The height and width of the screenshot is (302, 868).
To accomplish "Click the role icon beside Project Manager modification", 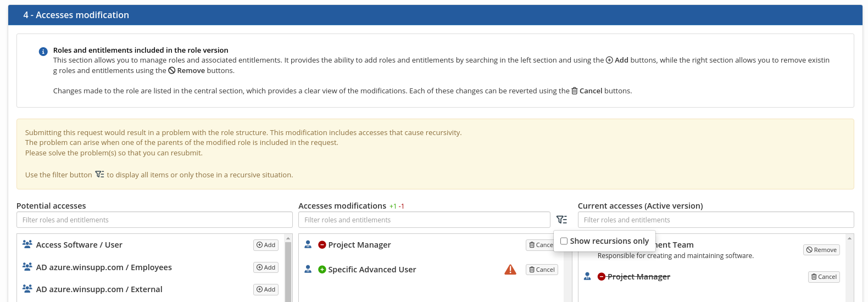I will pyautogui.click(x=308, y=244).
